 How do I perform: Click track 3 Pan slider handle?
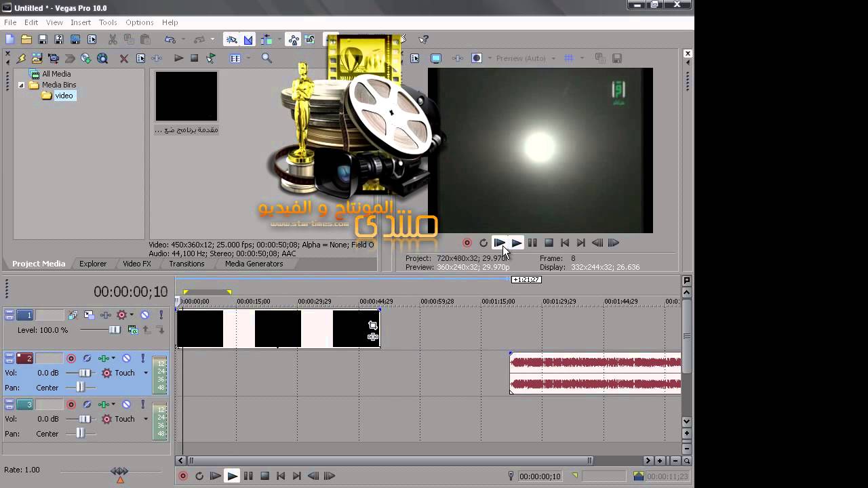pyautogui.click(x=80, y=433)
